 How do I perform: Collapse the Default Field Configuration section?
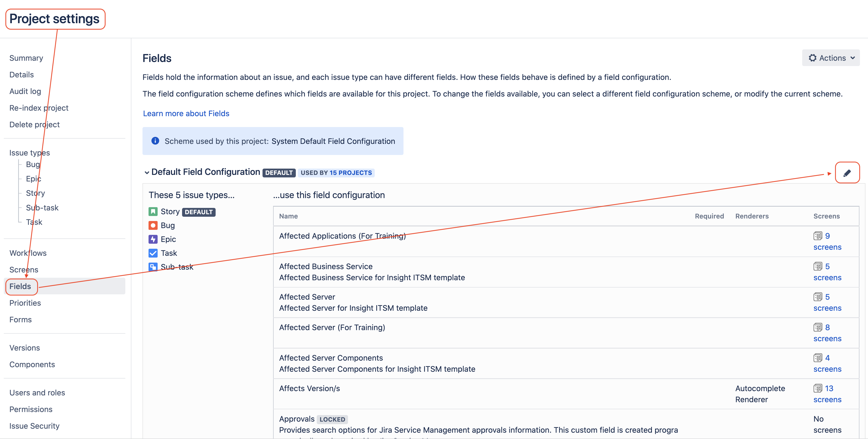[x=147, y=172]
